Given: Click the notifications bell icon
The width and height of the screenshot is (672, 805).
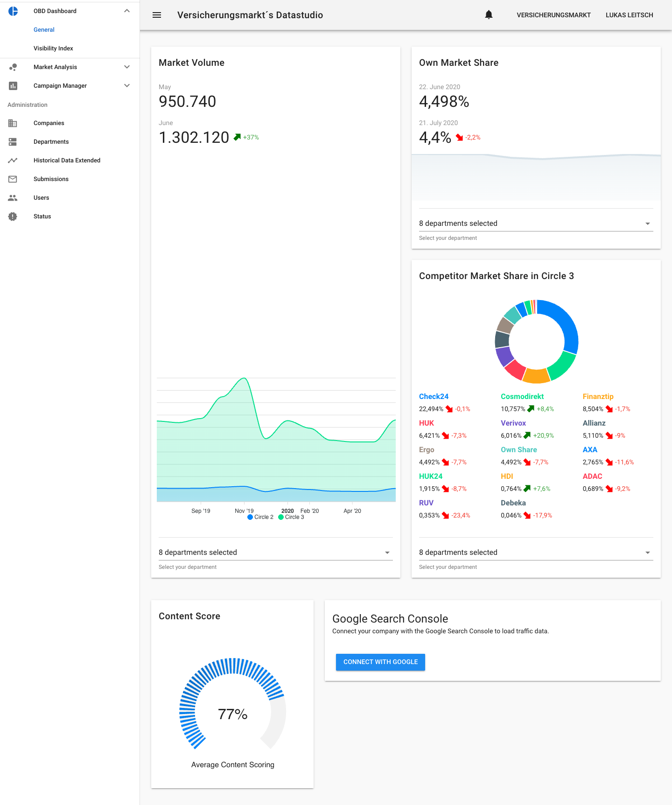Looking at the screenshot, I should [x=489, y=15].
